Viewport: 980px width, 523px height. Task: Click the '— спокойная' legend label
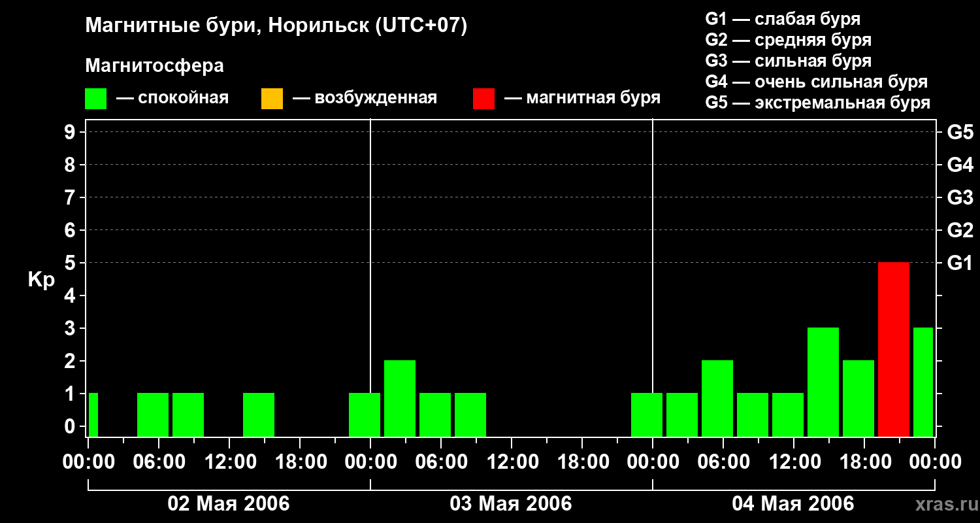click(172, 99)
